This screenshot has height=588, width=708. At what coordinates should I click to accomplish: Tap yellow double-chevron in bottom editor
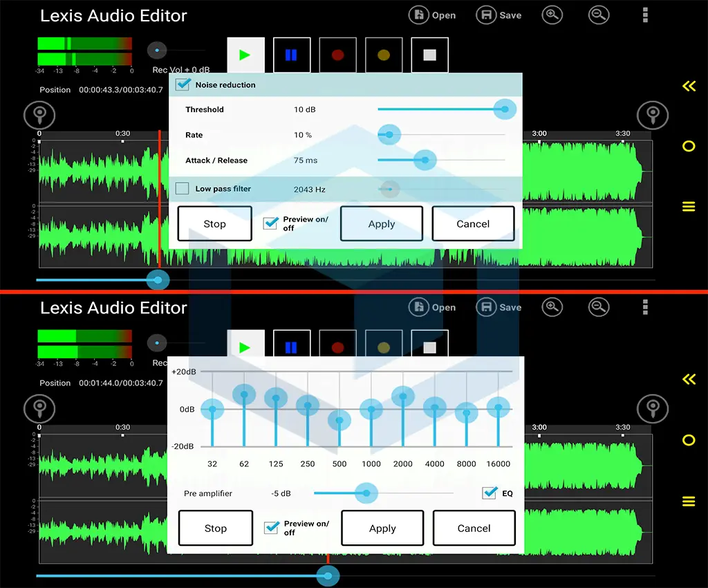point(689,379)
